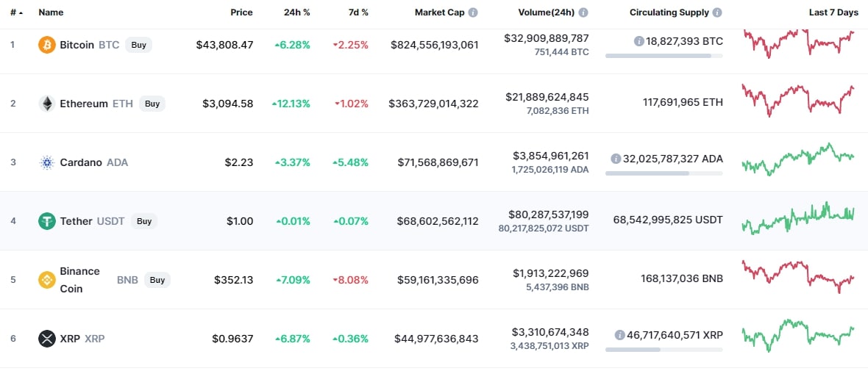Sort by the 24h % column header

pos(296,12)
